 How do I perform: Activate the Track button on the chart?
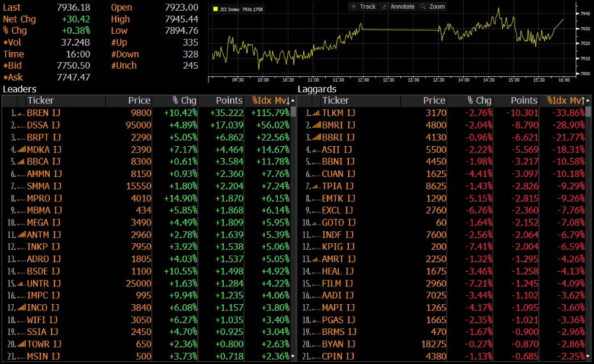363,7
